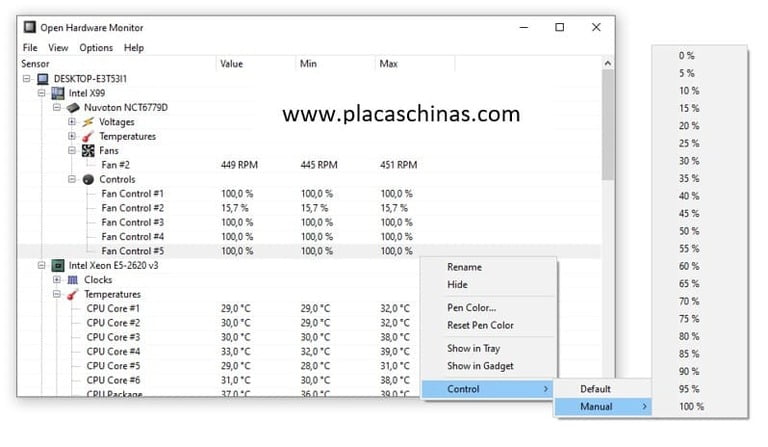The height and width of the screenshot is (447, 768).
Task: Expand the Clocks group
Action: click(x=57, y=280)
